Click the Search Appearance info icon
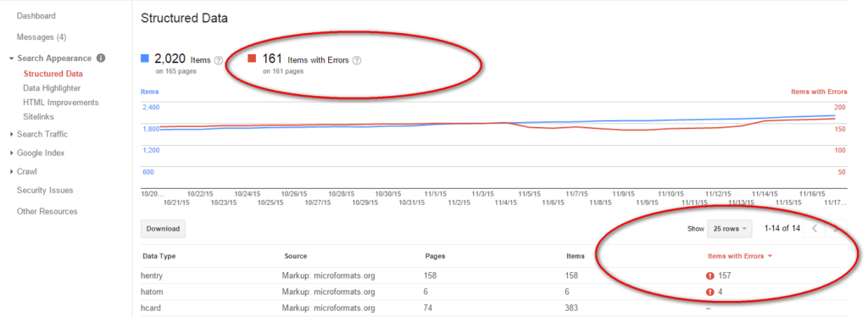 [101, 58]
